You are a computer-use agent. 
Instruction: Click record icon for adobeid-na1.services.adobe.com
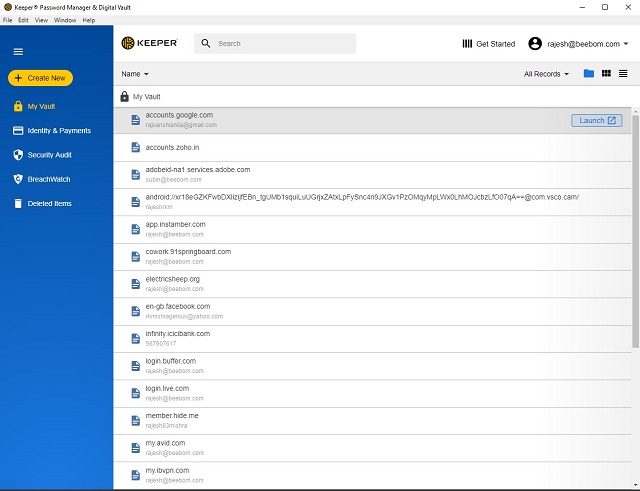pyautogui.click(x=136, y=175)
